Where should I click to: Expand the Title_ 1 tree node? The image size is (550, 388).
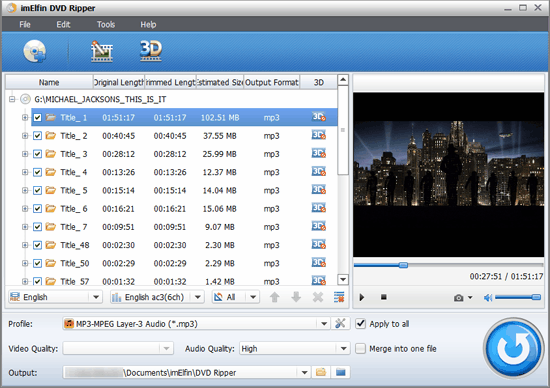25,118
